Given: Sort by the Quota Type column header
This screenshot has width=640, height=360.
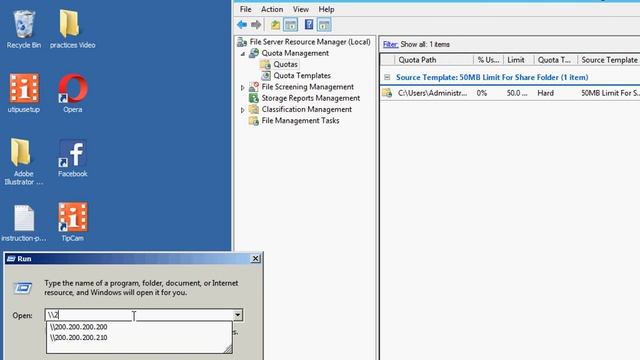Looking at the screenshot, I should pos(556,60).
